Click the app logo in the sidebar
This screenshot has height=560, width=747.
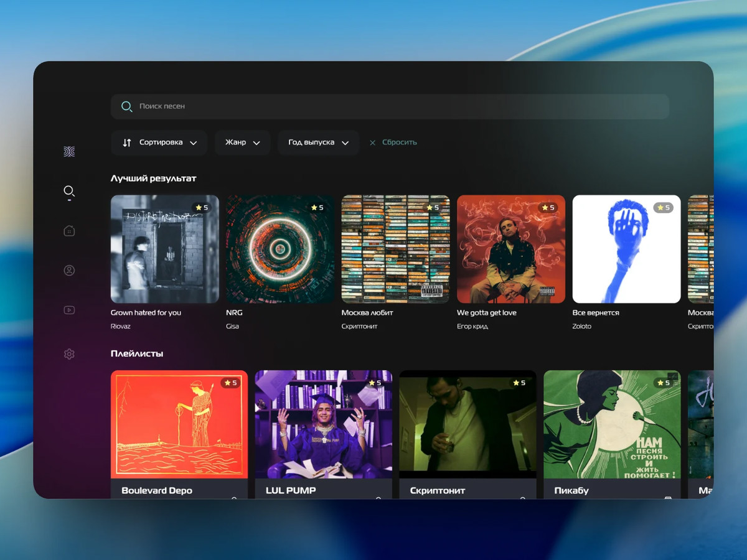[x=69, y=151]
